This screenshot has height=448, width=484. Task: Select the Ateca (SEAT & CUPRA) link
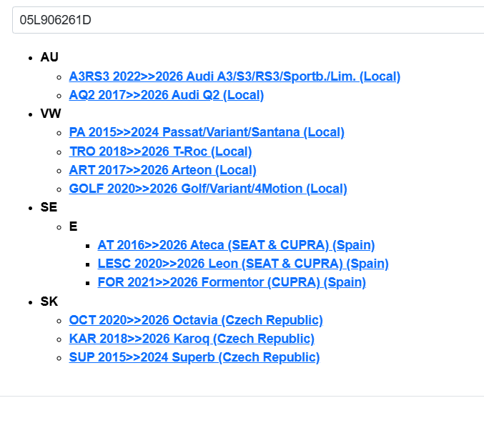pos(236,245)
